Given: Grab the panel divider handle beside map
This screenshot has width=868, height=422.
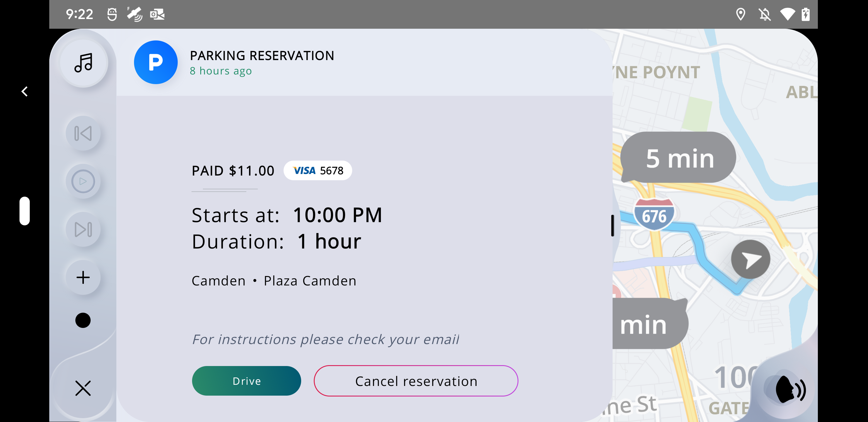Looking at the screenshot, I should pos(613,225).
